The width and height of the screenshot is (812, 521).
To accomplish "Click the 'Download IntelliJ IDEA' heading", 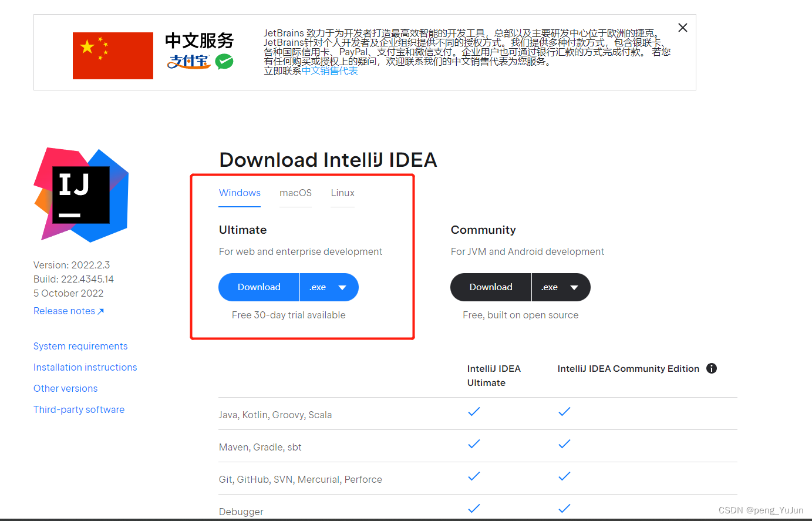I will (x=328, y=160).
